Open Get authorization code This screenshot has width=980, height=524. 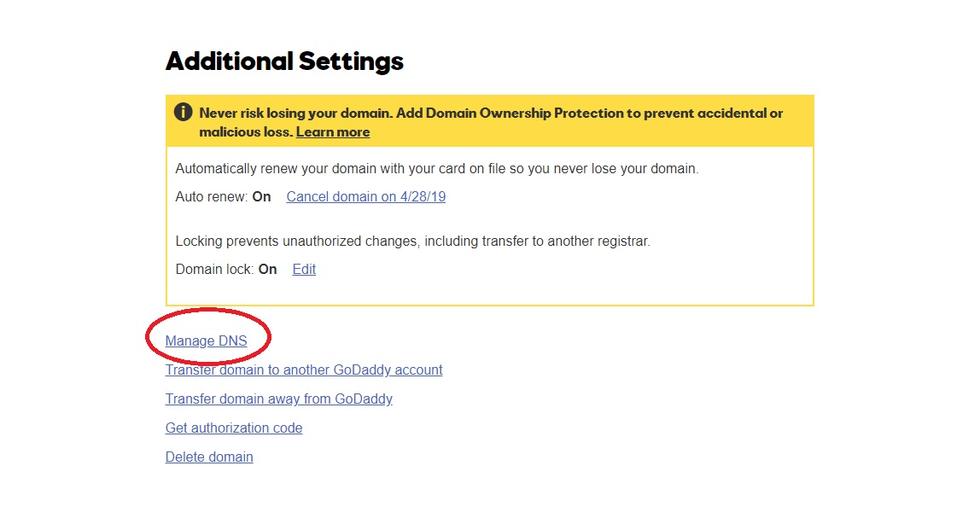(233, 428)
